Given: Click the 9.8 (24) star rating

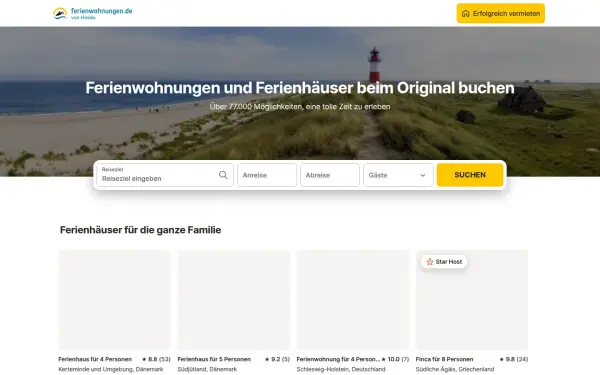Looking at the screenshot, I should pos(514,359).
